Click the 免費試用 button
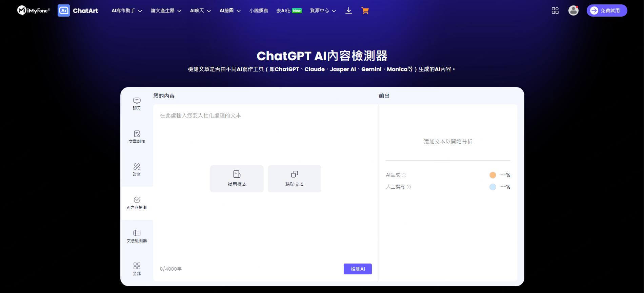 coord(607,11)
